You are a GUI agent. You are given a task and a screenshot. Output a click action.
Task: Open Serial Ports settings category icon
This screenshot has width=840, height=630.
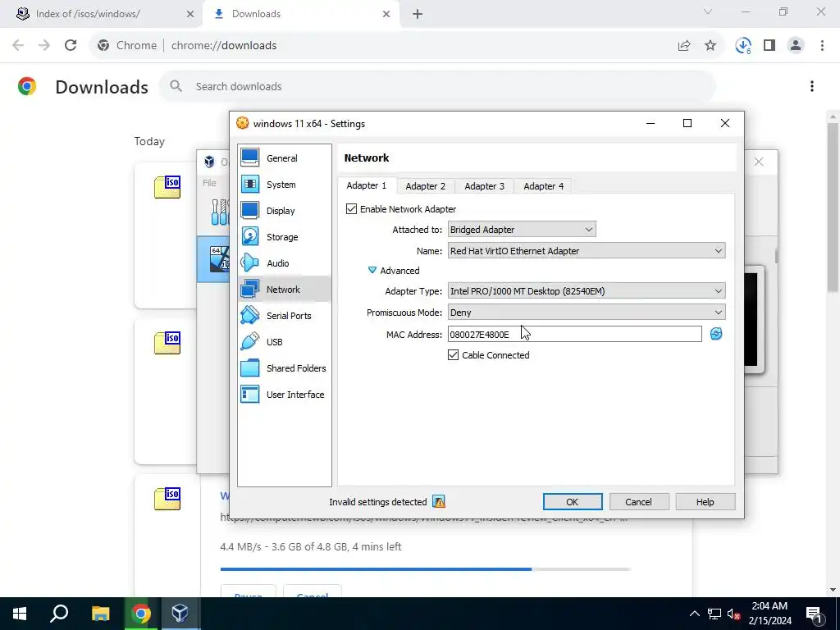tap(249, 315)
